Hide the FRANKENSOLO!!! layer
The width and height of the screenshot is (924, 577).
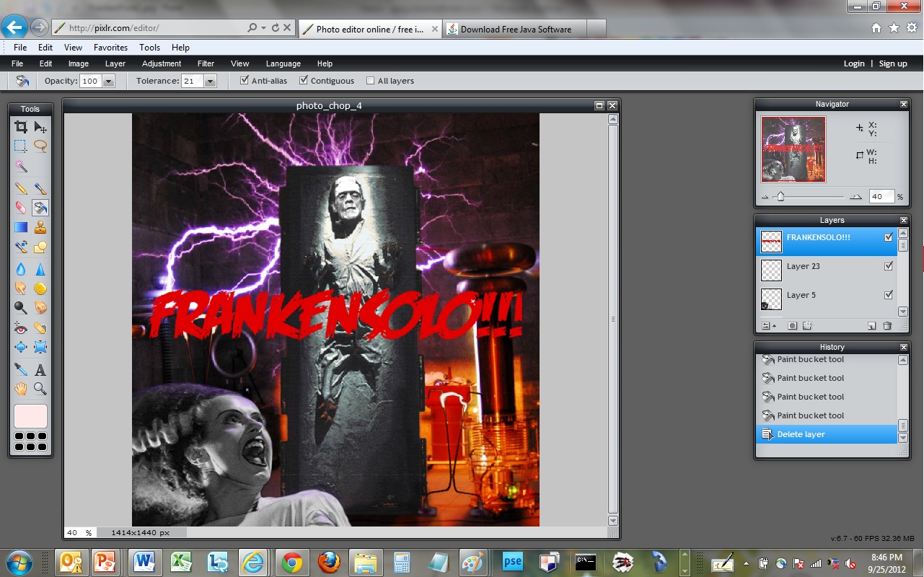889,237
